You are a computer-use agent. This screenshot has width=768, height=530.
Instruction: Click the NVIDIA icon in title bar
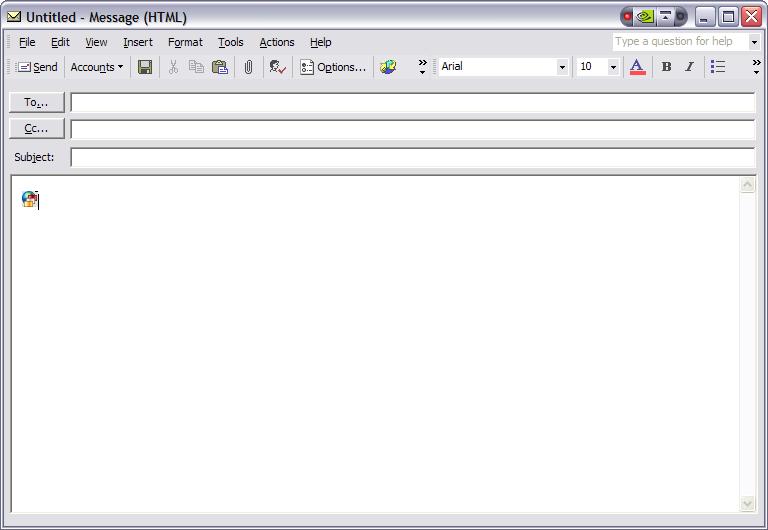(x=646, y=17)
